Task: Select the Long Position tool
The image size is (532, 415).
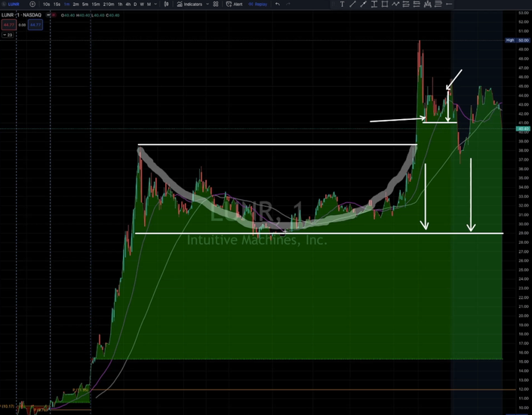Action: (406, 4)
